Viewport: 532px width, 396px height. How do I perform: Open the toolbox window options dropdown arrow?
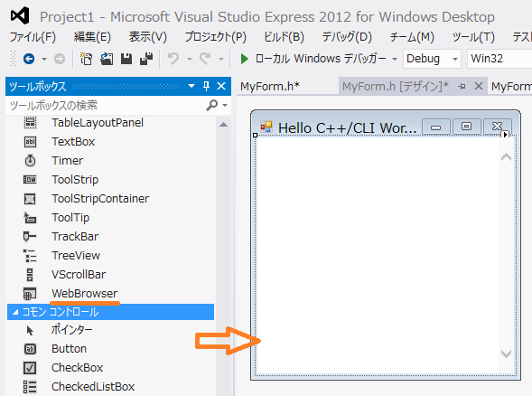(x=191, y=86)
